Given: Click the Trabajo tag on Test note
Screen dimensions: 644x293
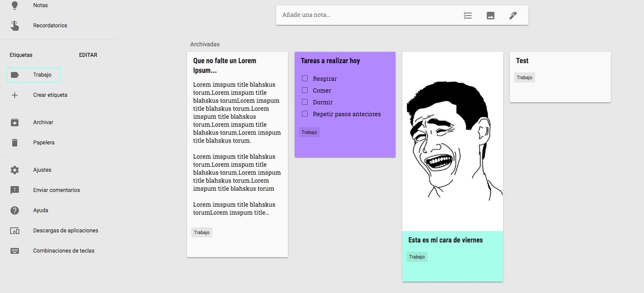Looking at the screenshot, I should [x=524, y=77].
